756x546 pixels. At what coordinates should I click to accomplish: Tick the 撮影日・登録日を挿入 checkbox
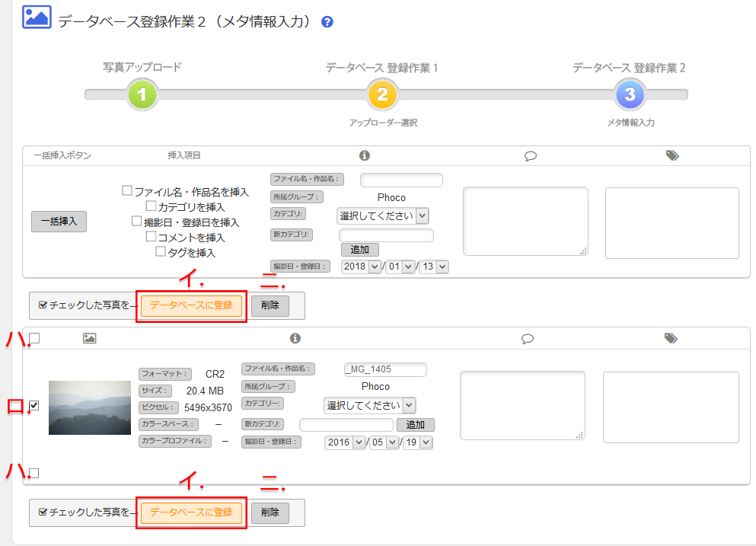tap(138, 222)
